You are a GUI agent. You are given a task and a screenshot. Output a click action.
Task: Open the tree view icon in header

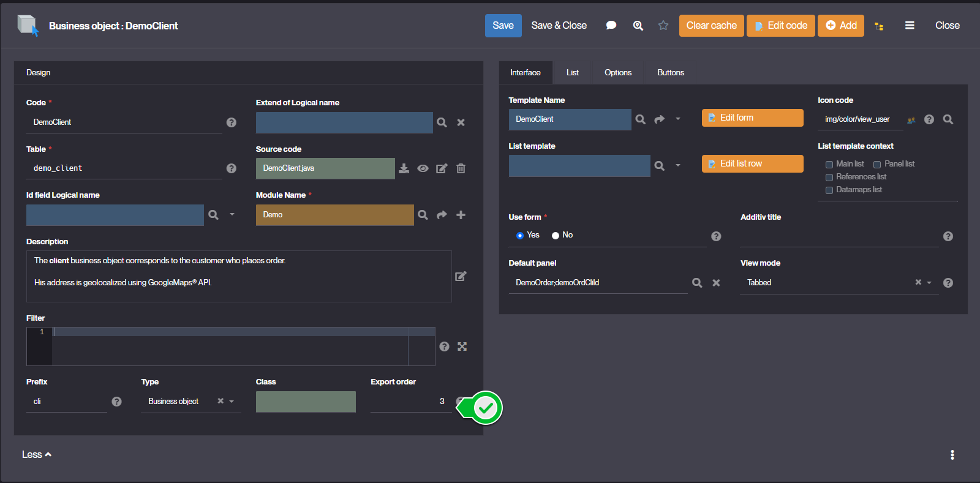tap(879, 26)
